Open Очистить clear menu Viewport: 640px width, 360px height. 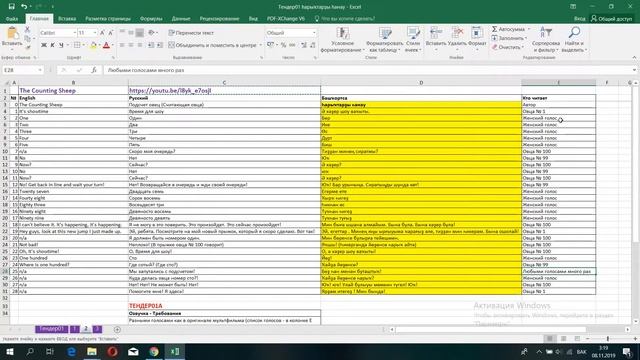[x=507, y=47]
